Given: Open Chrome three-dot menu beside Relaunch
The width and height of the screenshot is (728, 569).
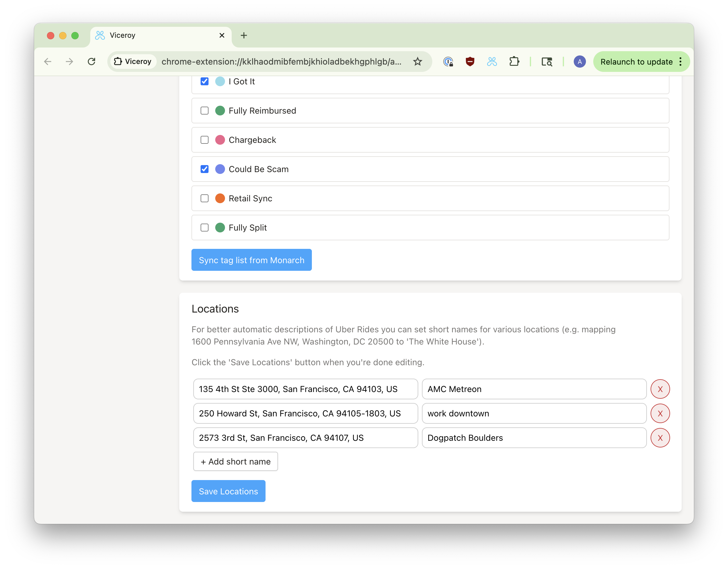Looking at the screenshot, I should tap(680, 62).
